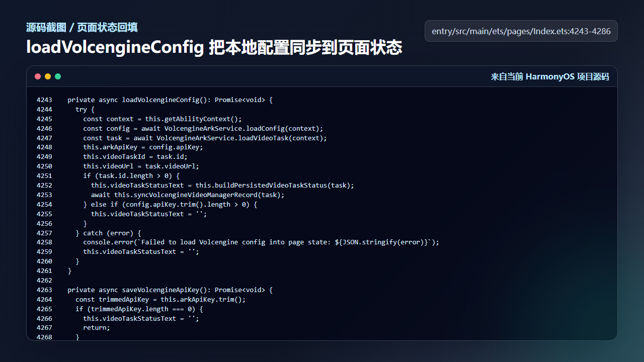The image size is (644, 362).
Task: Click 'this.videoUrl = task.videoUrl;' line
Action: (x=141, y=166)
